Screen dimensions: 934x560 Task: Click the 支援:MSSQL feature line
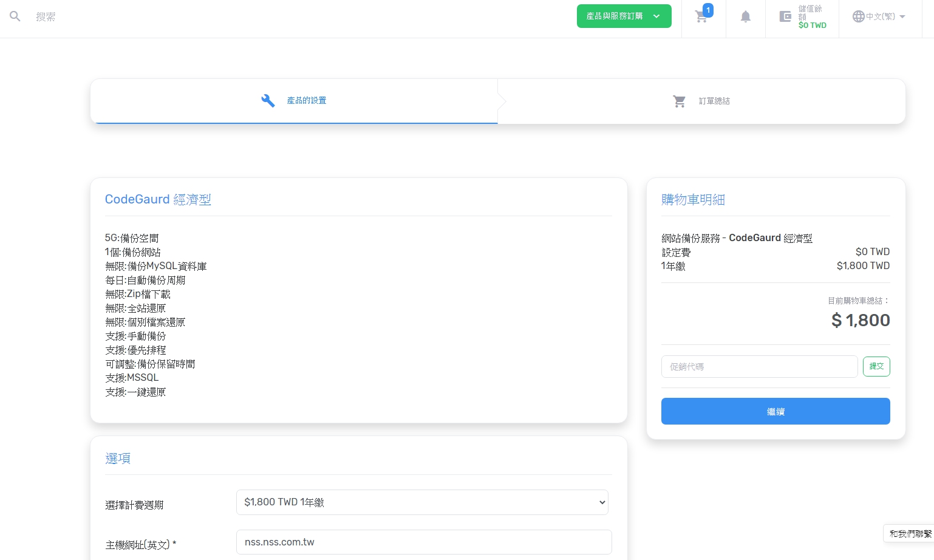point(132,378)
